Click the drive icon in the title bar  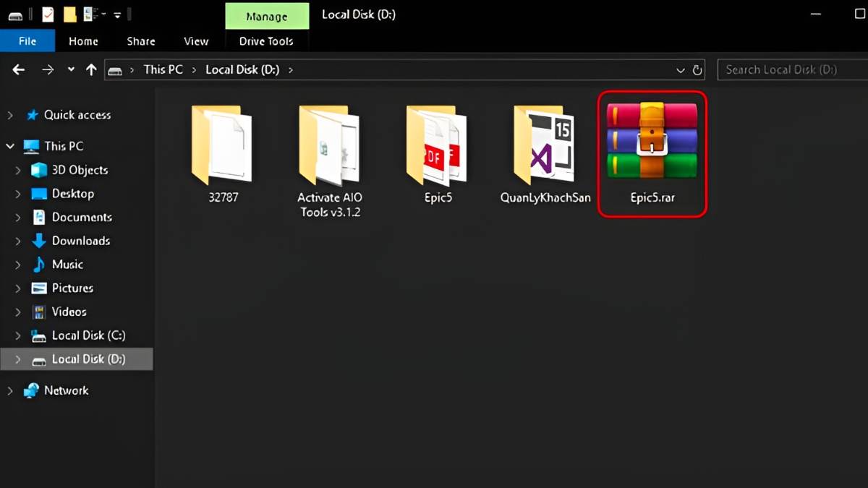[x=15, y=14]
